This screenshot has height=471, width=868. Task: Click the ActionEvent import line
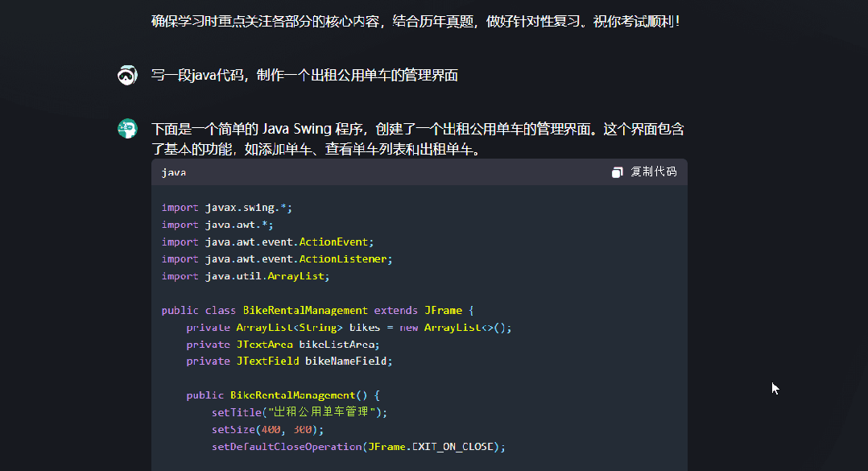(267, 242)
